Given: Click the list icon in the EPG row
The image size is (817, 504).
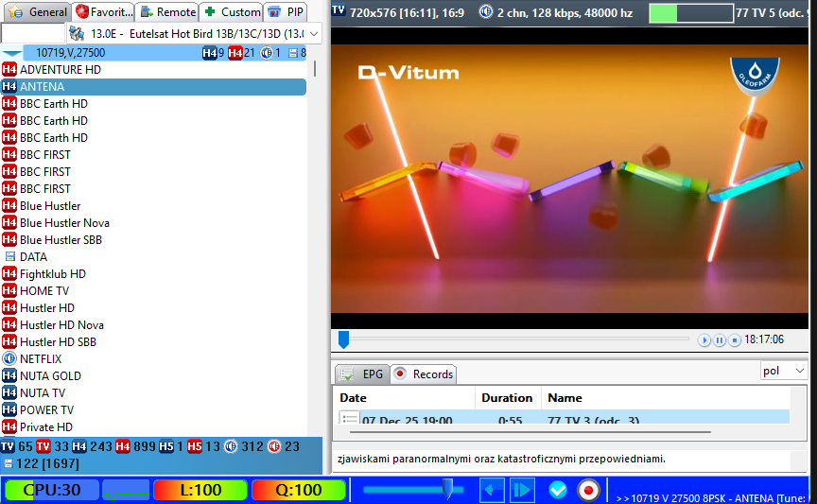Looking at the screenshot, I should (349, 418).
